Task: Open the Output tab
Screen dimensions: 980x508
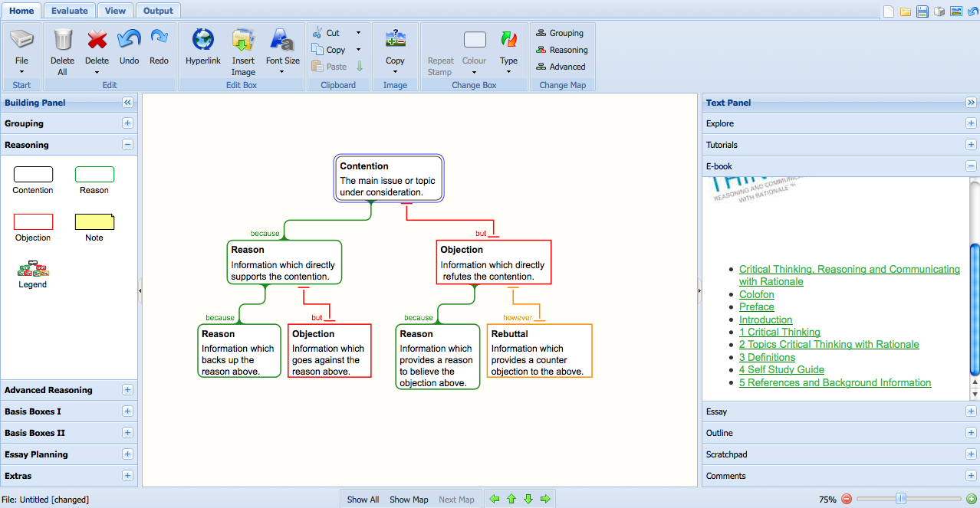Action: coord(158,10)
